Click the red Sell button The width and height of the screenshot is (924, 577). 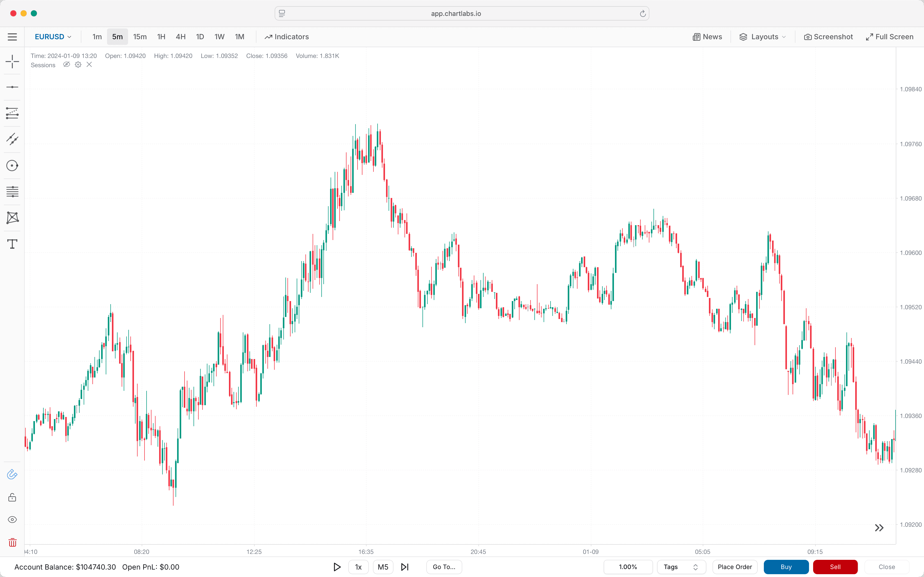coord(835,567)
